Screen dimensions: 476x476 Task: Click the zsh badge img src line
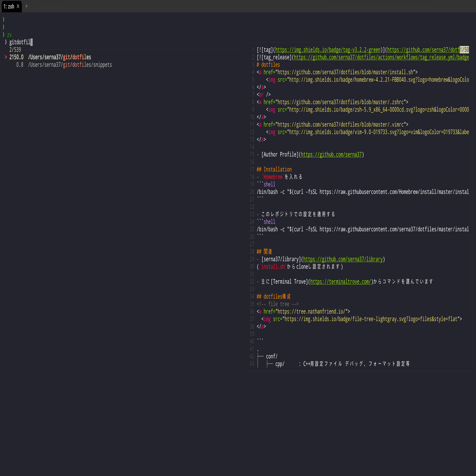point(367,110)
